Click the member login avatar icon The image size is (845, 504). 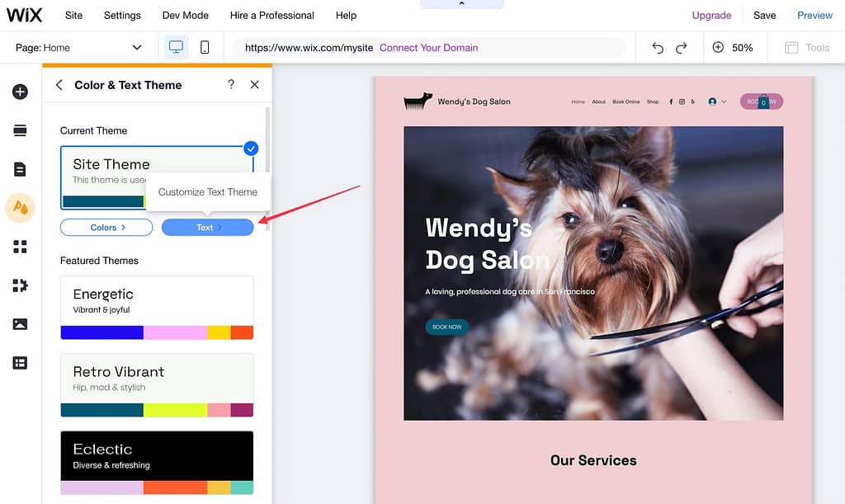tap(712, 101)
